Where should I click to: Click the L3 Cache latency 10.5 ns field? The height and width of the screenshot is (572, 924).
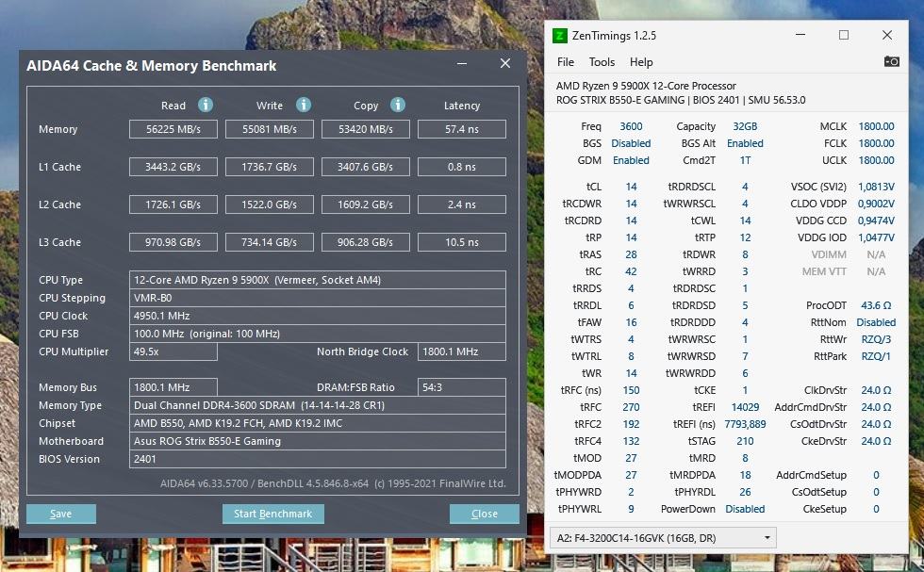[462, 242]
